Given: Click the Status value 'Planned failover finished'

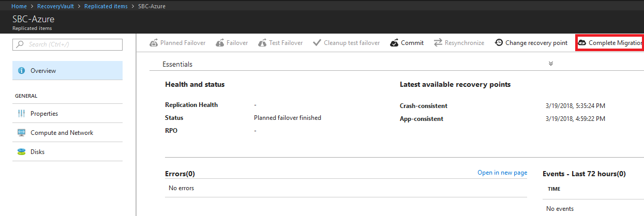Looking at the screenshot, I should tap(288, 118).
